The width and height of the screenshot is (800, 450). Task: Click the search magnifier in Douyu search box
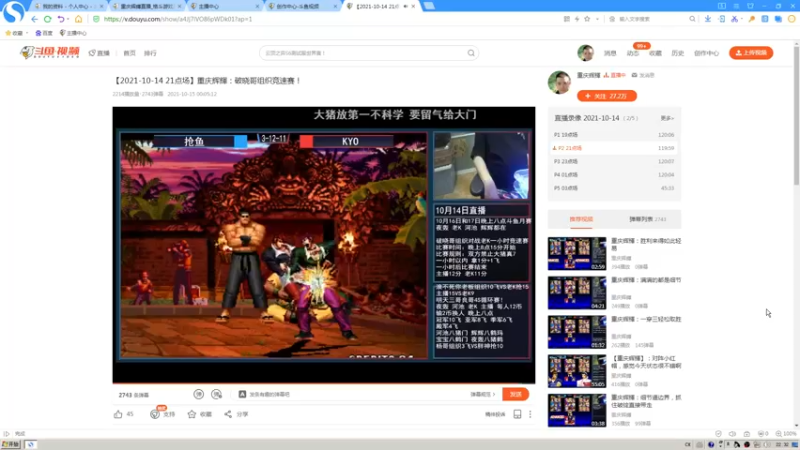point(471,53)
